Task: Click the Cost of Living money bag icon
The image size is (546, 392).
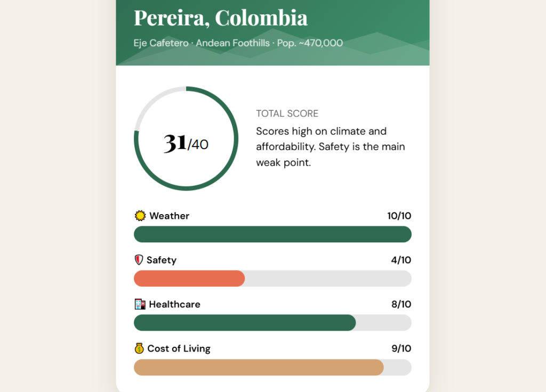Action: coord(139,348)
